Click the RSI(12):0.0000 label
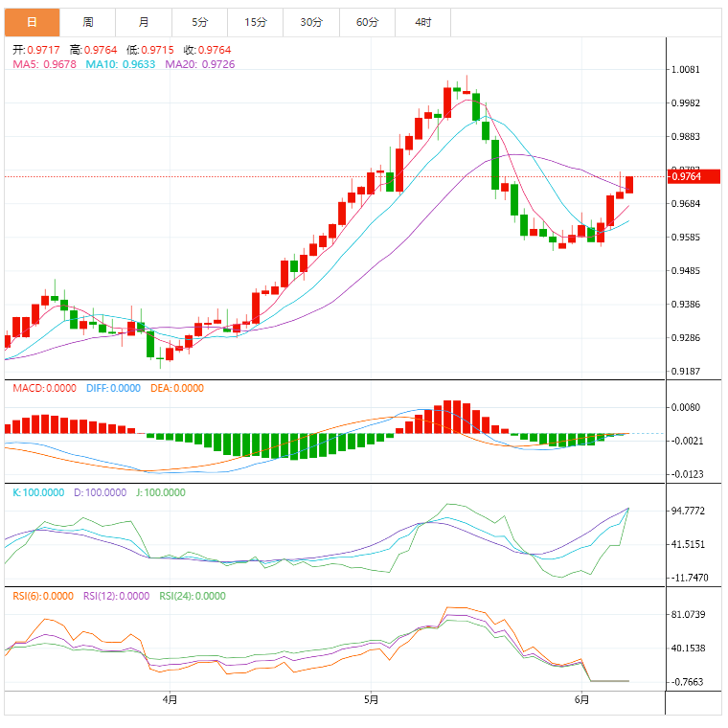 point(117,596)
